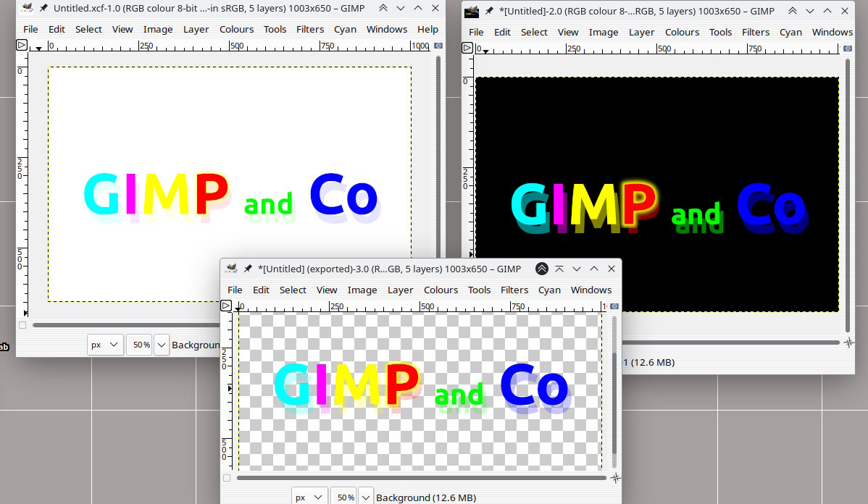Image resolution: width=868 pixels, height=504 pixels.
Task: Open Tools menu in the exported-3.0 window
Action: tap(479, 290)
